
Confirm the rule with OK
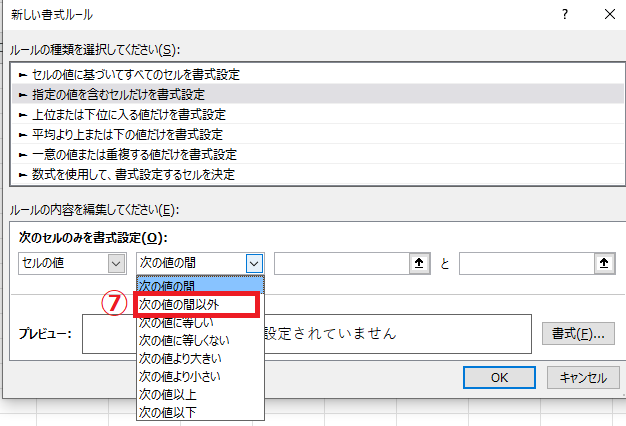tap(499, 377)
